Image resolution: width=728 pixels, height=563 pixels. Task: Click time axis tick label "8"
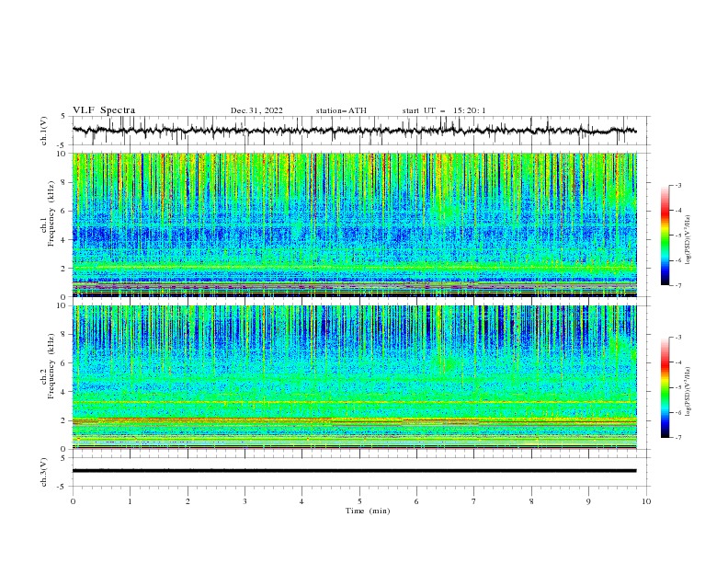point(531,501)
